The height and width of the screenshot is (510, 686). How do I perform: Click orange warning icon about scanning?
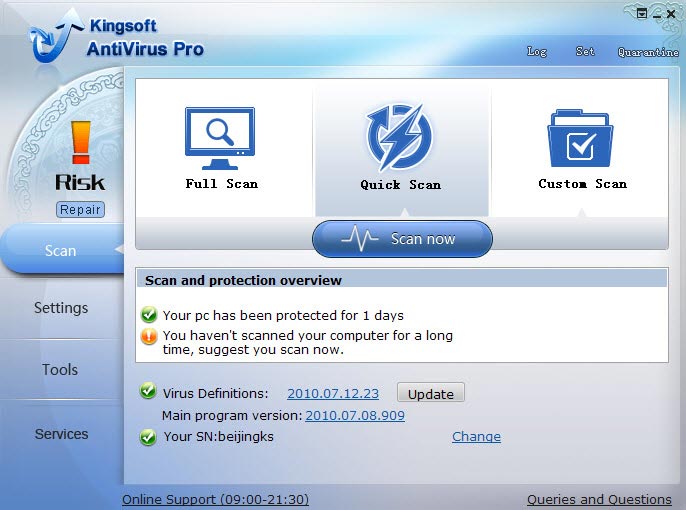tap(149, 336)
